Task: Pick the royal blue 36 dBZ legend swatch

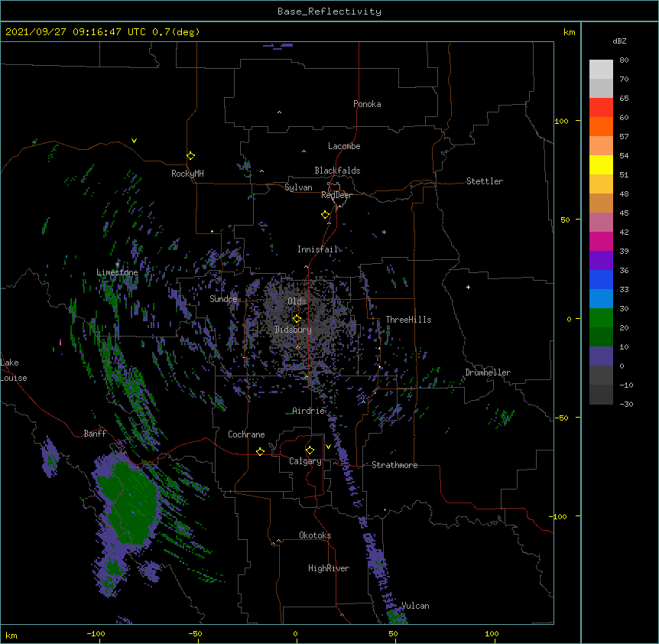Action: 601,279
